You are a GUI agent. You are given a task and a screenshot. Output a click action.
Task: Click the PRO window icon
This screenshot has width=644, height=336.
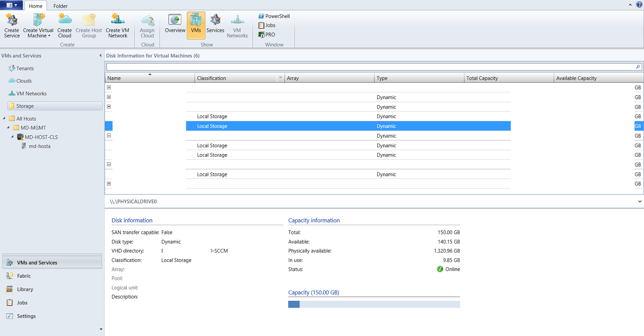tap(266, 35)
